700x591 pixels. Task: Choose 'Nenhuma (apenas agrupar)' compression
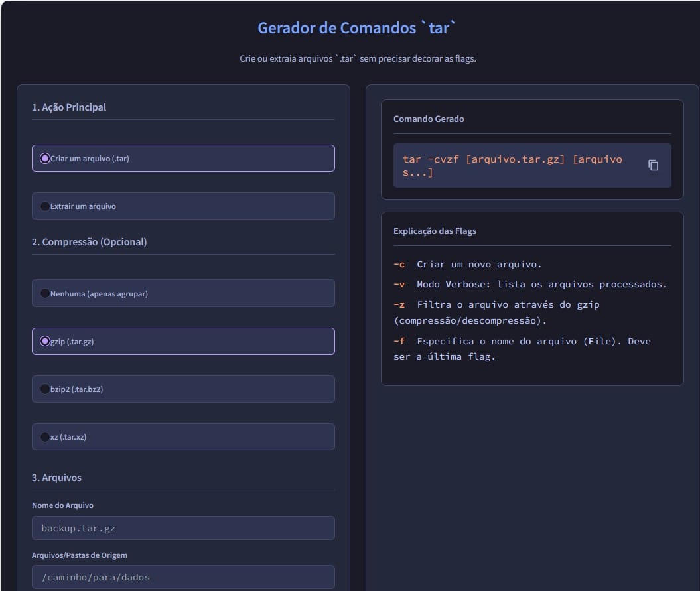(x=183, y=293)
